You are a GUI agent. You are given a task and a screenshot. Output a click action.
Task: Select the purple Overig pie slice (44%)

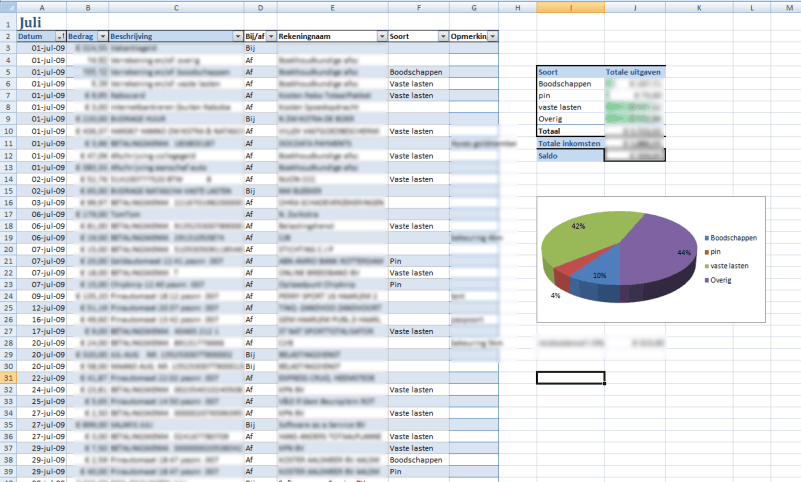659,250
